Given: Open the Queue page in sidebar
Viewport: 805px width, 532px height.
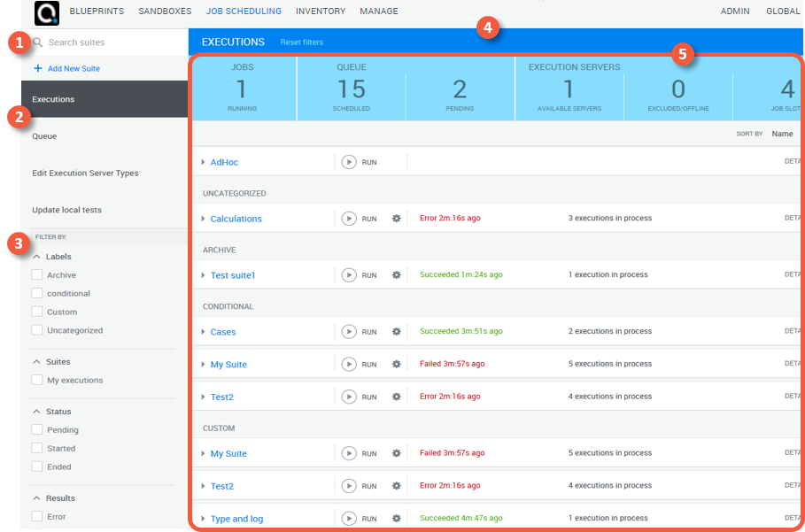Looking at the screenshot, I should coord(44,136).
